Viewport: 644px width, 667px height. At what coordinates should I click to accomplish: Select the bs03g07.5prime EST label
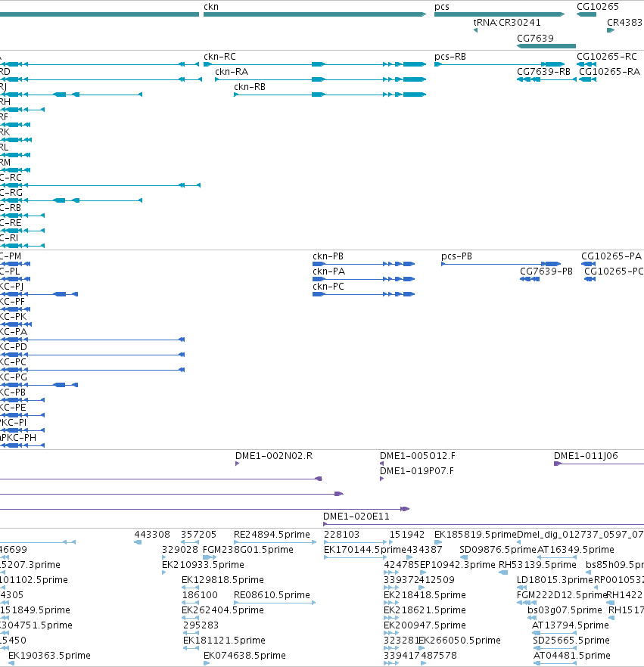(565, 610)
